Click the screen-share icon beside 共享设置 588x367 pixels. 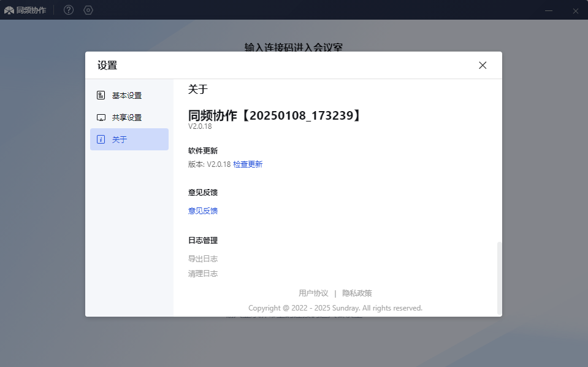click(x=101, y=117)
